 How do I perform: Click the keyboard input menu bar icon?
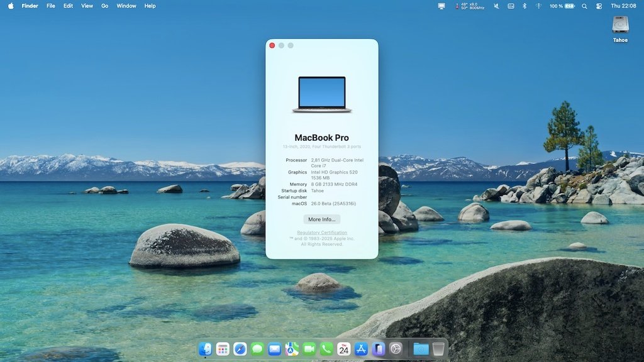coord(511,6)
